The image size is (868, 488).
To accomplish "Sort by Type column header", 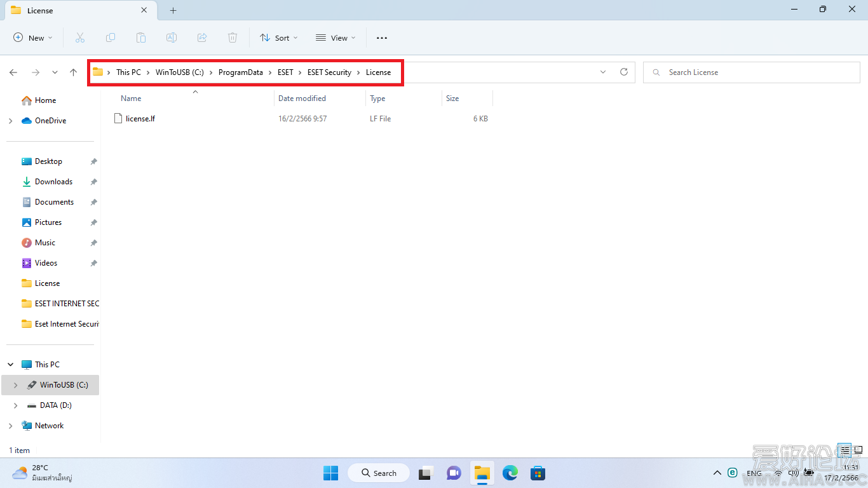I will click(x=377, y=98).
